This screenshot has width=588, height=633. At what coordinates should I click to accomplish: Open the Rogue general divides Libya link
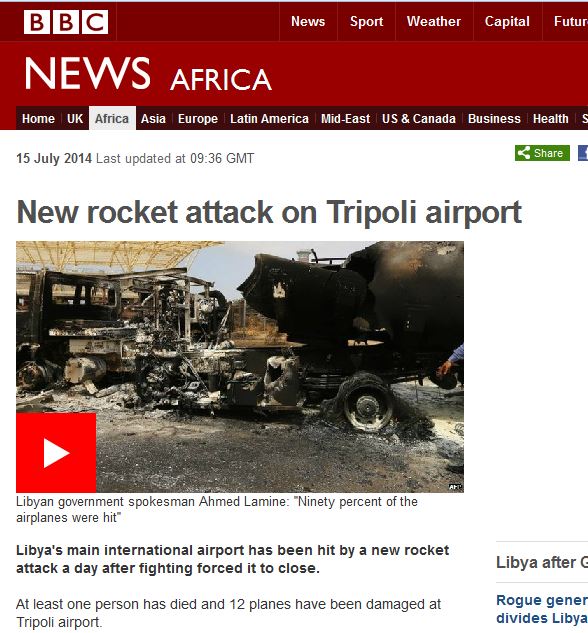[x=542, y=609]
